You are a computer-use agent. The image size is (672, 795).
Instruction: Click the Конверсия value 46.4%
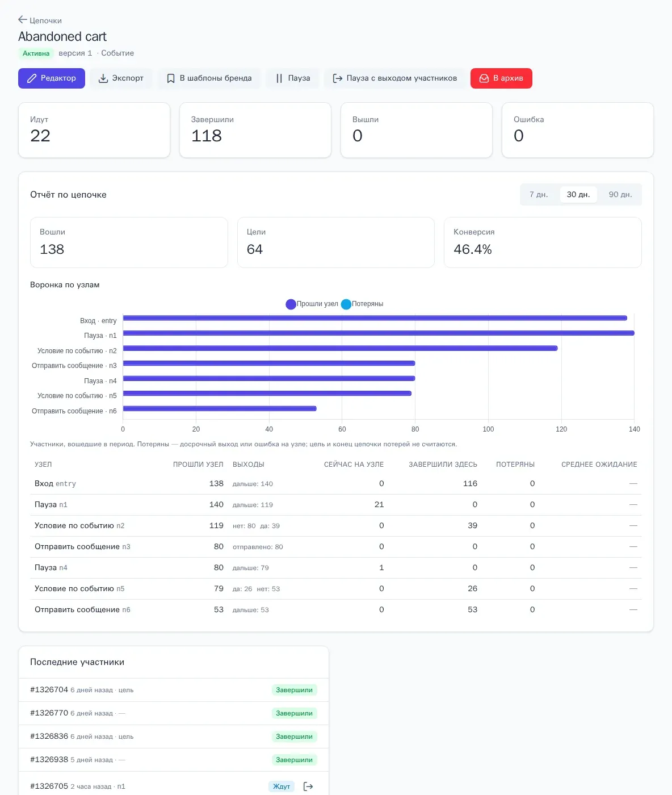click(x=473, y=249)
